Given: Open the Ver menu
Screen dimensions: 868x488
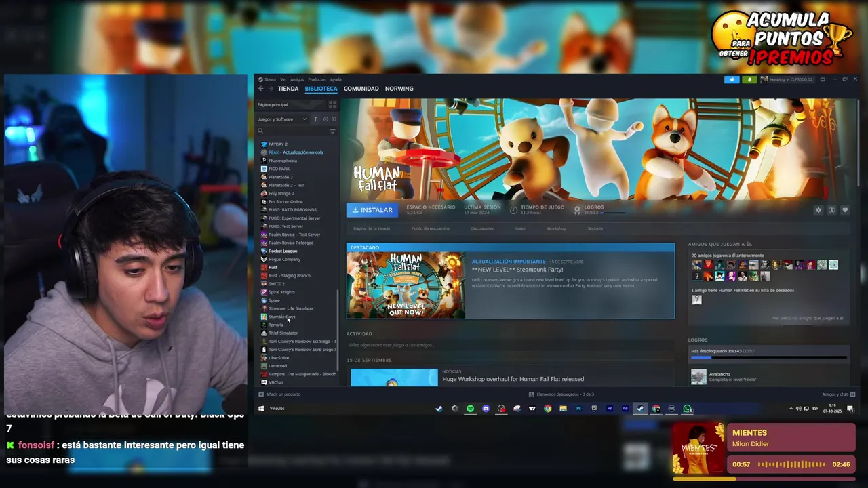Looking at the screenshot, I should [283, 79].
